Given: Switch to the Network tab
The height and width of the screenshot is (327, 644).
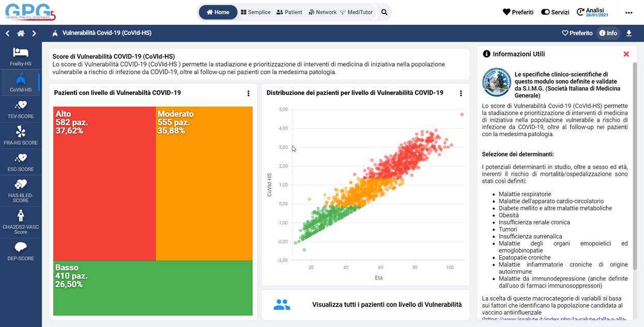Looking at the screenshot, I should click(323, 12).
